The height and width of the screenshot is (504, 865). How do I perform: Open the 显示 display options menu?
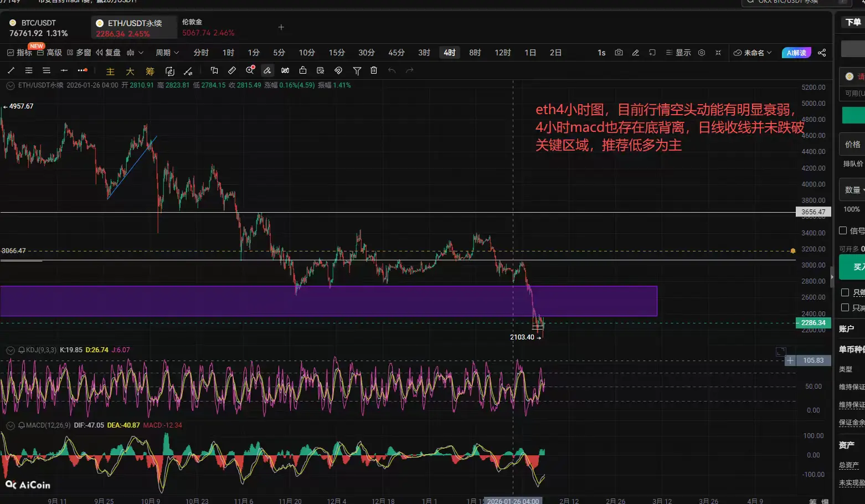678,53
